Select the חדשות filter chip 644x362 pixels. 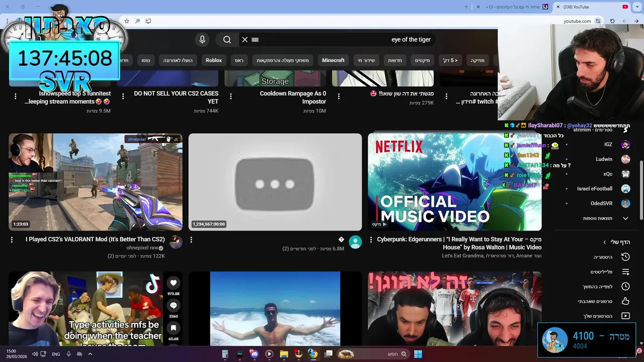coord(394,60)
